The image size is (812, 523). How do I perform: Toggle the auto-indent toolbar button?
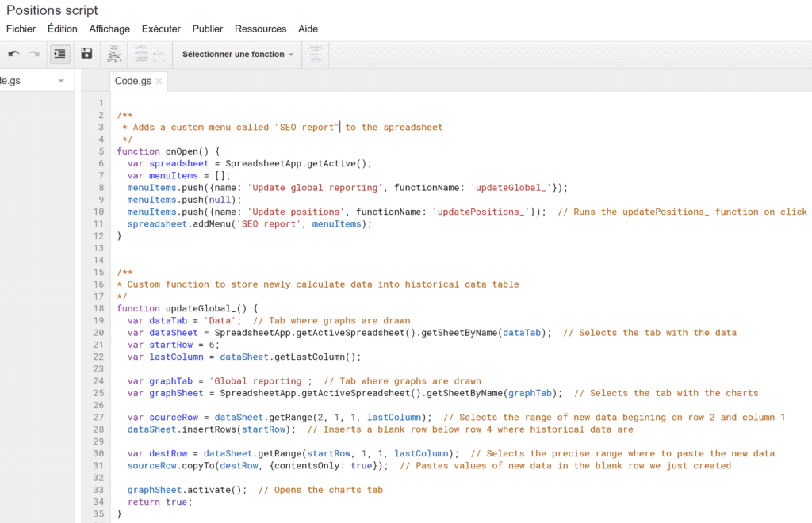pos(59,54)
